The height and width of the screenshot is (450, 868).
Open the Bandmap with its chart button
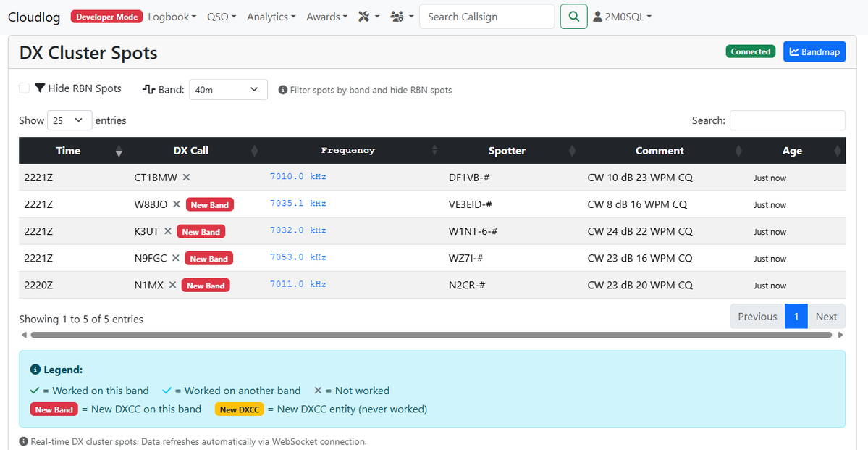814,51
